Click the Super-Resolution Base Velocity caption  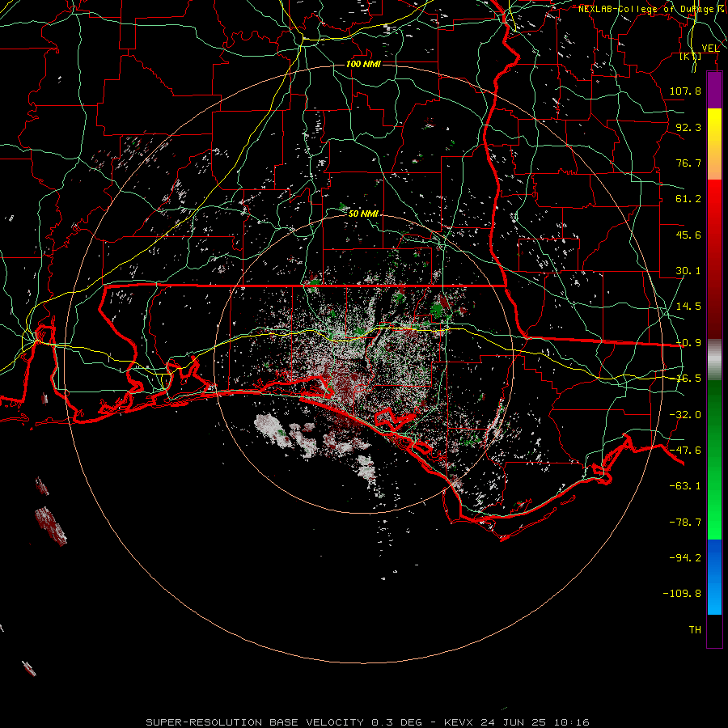coord(255,722)
